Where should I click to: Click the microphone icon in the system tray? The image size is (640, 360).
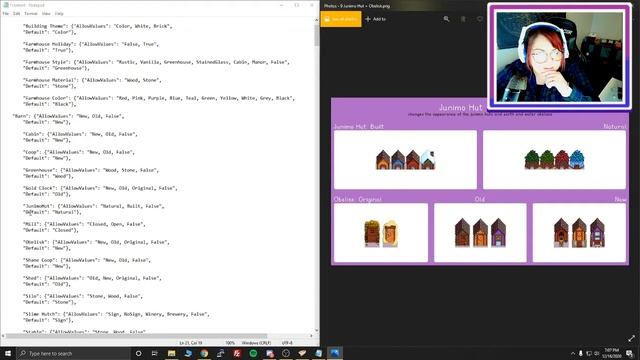pyautogui.click(x=580, y=353)
